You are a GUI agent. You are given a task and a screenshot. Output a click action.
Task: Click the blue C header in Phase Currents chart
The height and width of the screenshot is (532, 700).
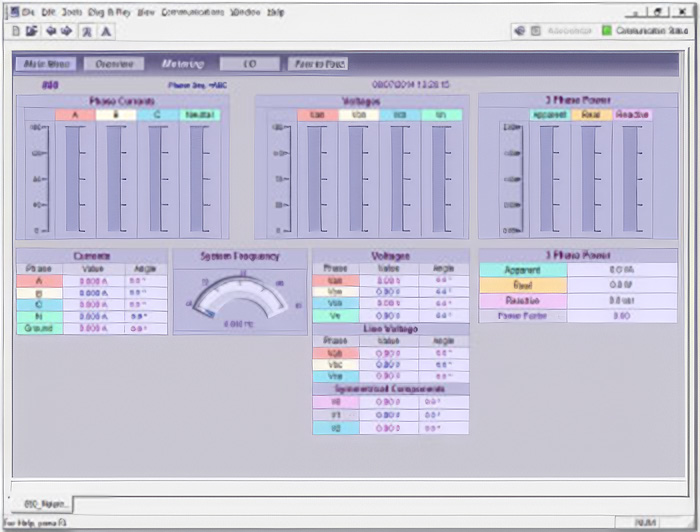click(158, 115)
